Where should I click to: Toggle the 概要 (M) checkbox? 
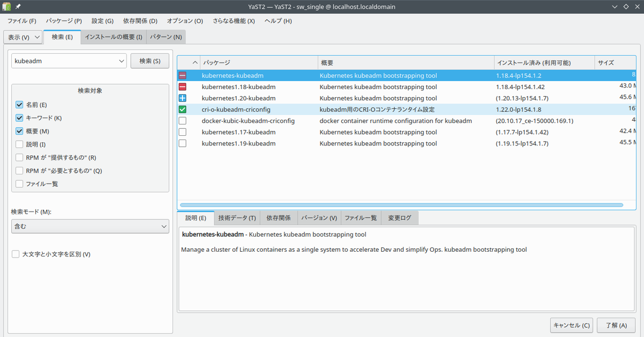click(x=20, y=131)
